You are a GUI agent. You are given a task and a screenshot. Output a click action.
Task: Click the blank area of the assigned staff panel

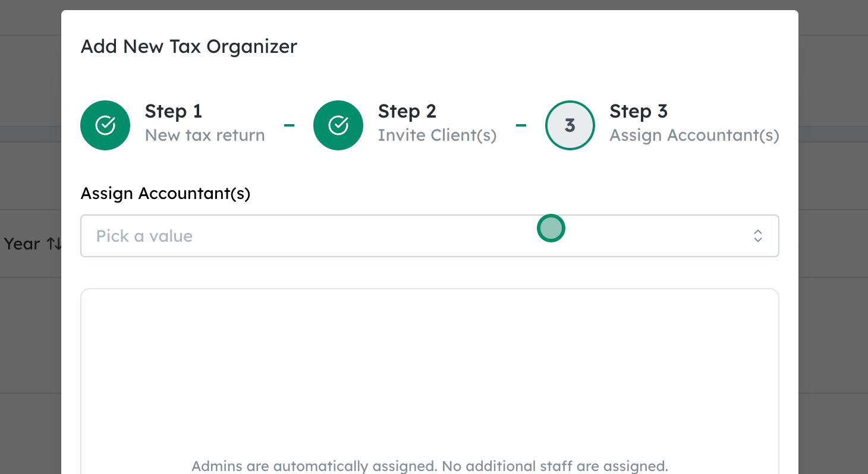429,368
